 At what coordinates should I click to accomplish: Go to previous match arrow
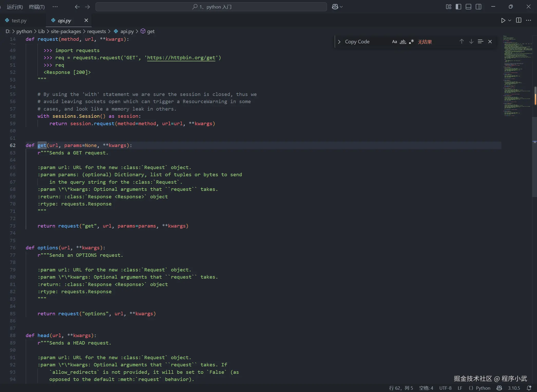point(462,41)
